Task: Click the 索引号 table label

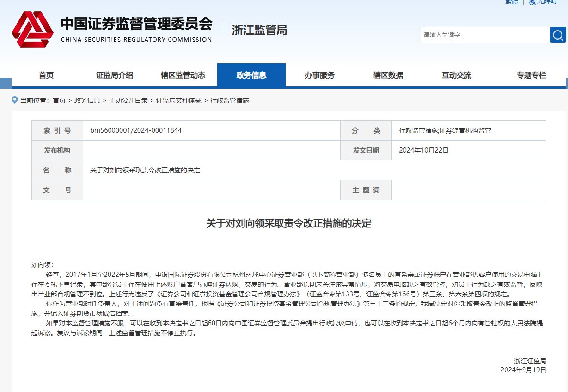Action: pos(57,131)
